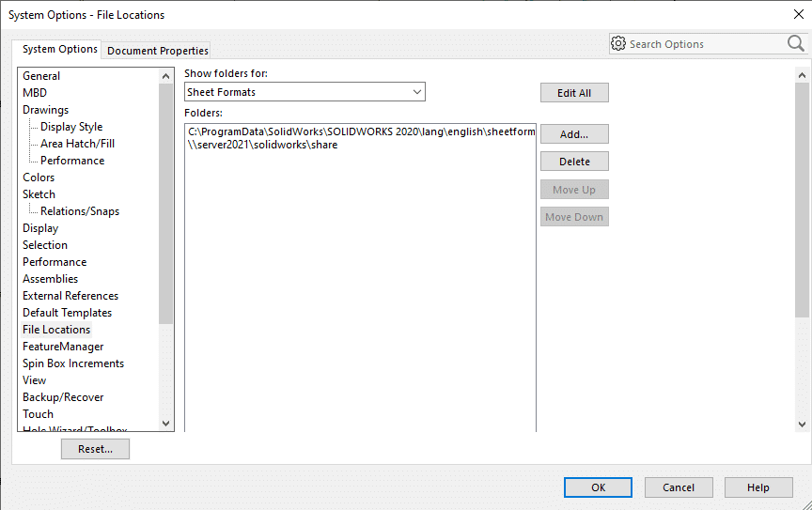
Task: Switch to Document Properties tab
Action: pos(158,51)
